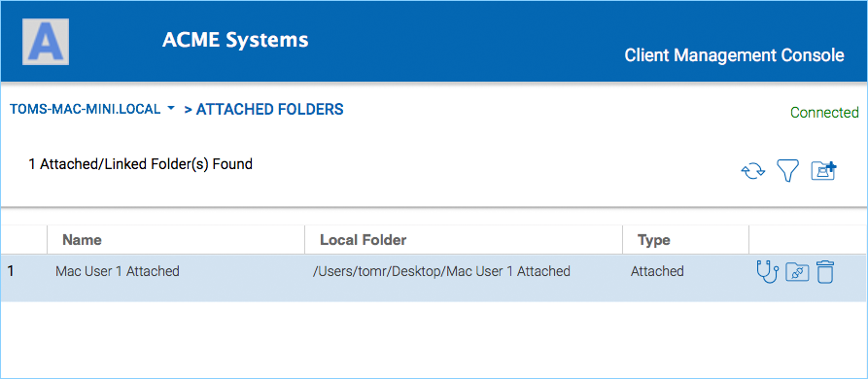The height and width of the screenshot is (379, 868).
Task: Click the TOMS-MAC-MINI.LOCAL breadcrumb
Action: click(86, 109)
